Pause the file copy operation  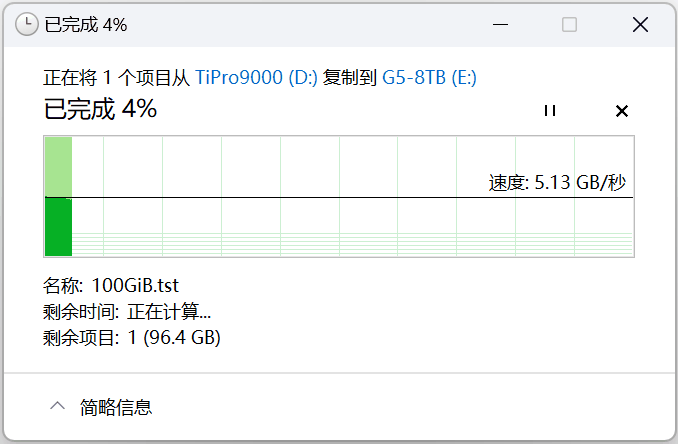click(x=549, y=111)
